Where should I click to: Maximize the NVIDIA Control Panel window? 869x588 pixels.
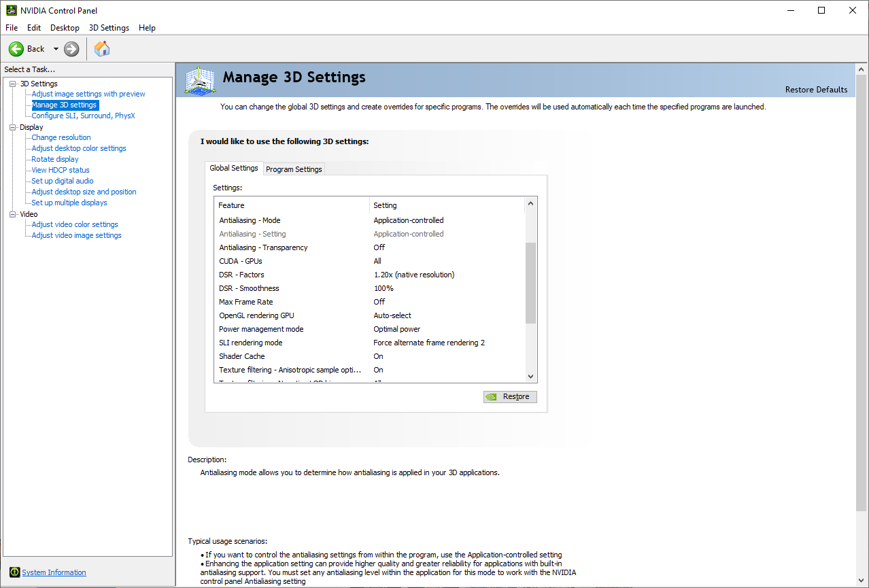[821, 10]
